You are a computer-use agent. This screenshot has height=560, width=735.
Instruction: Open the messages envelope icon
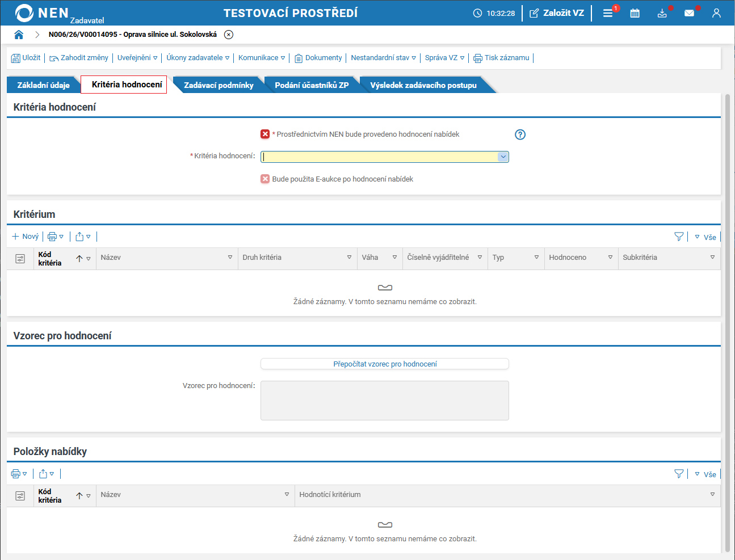tap(689, 13)
